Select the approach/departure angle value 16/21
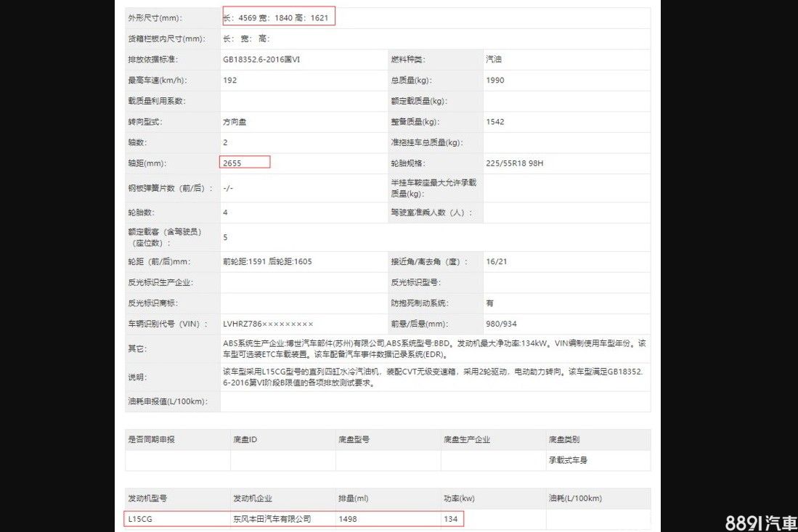The height and width of the screenshot is (532, 798). [x=496, y=261]
